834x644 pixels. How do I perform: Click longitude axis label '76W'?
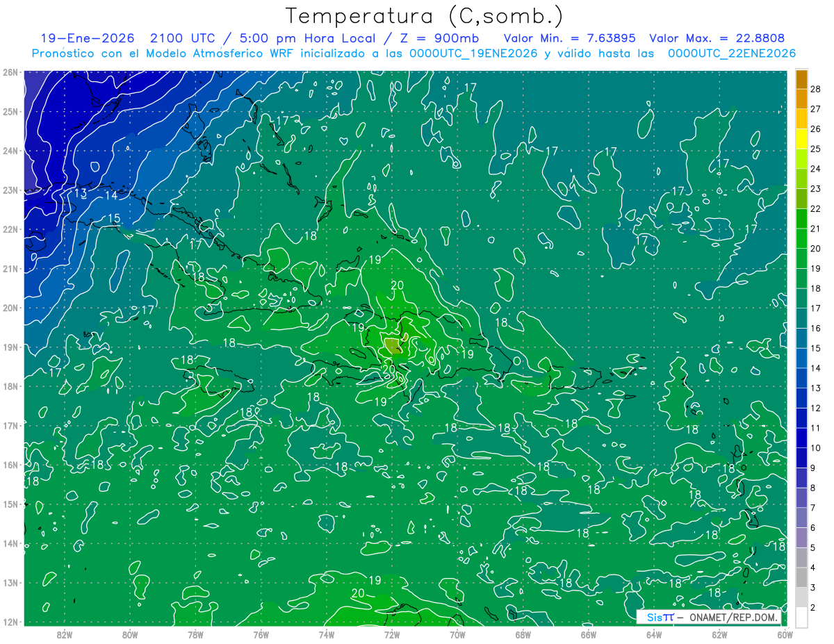261,634
